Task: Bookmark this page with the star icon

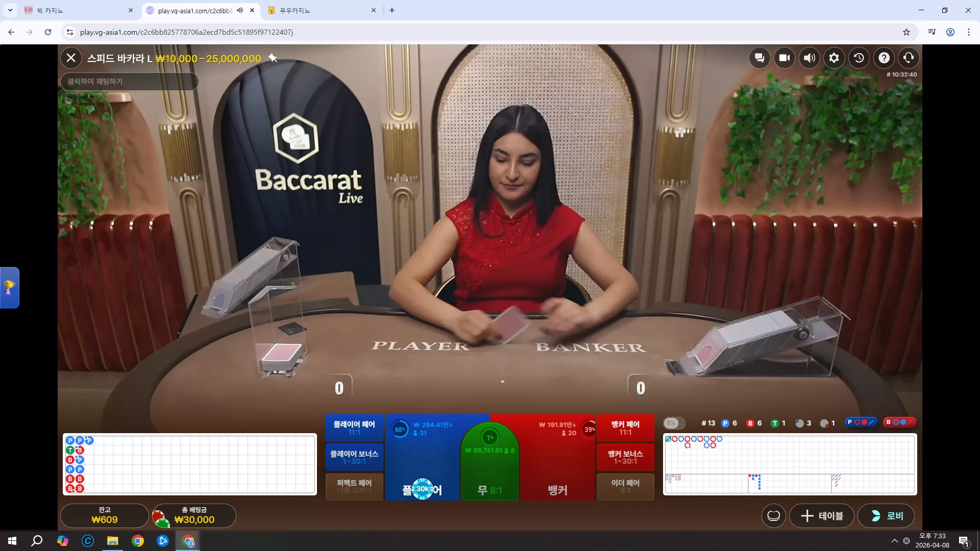Action: (906, 32)
